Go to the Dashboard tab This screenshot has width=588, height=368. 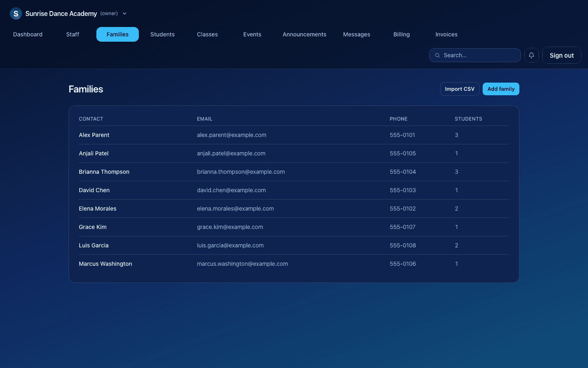[x=28, y=34]
